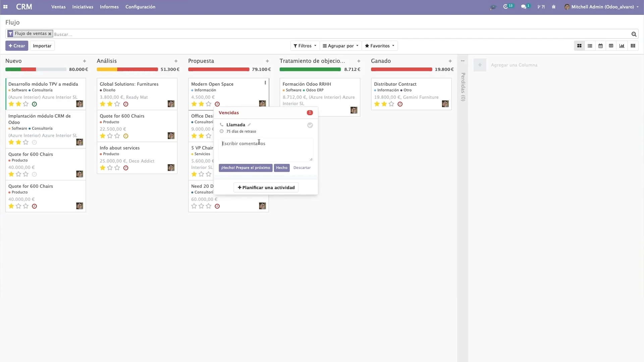Viewport: 644px width, 362px height.
Task: Open the Informes menu
Action: click(x=109, y=6)
